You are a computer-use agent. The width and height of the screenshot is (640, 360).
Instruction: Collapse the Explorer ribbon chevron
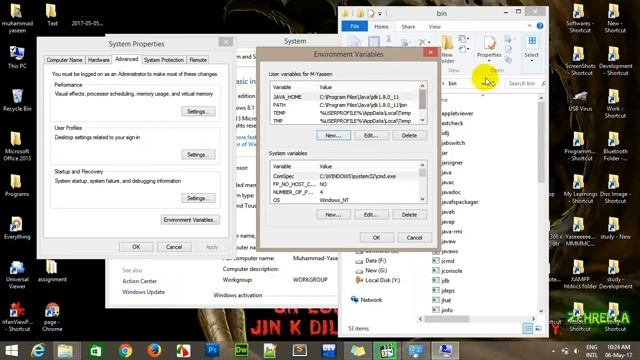tap(529, 26)
